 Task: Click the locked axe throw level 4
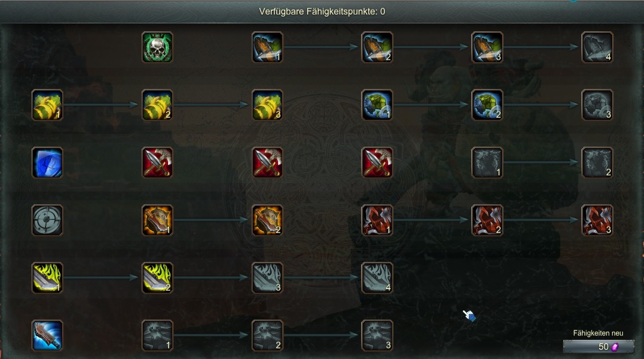(598, 47)
